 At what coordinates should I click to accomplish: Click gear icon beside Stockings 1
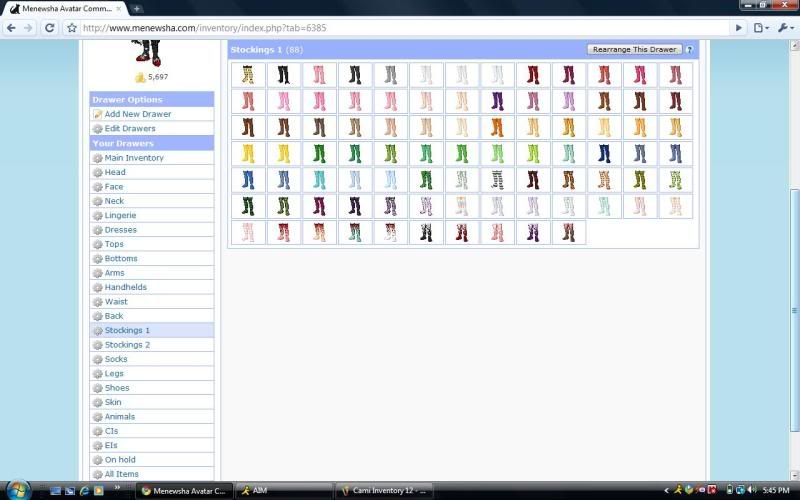[x=97, y=331]
